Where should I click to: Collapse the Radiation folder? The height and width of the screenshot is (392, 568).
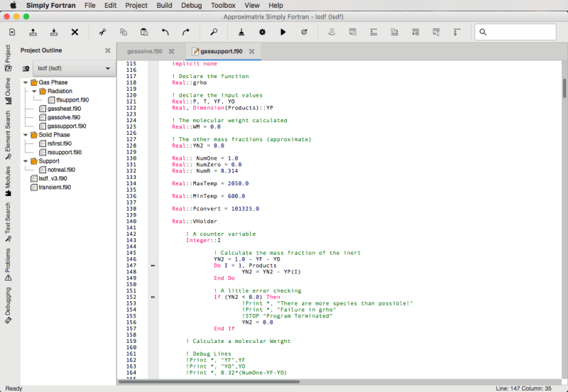34,92
